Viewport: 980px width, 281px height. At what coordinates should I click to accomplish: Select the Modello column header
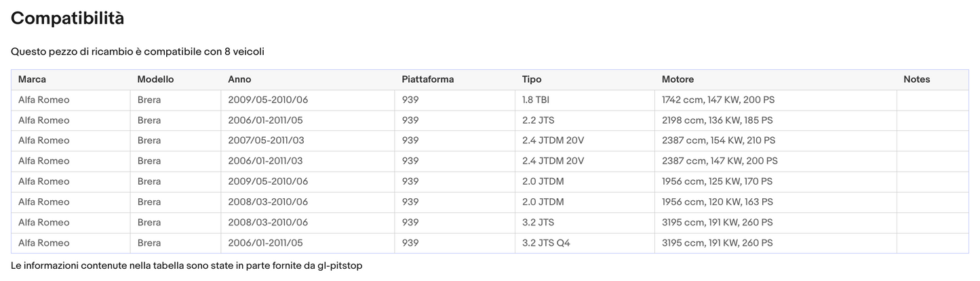pos(155,79)
